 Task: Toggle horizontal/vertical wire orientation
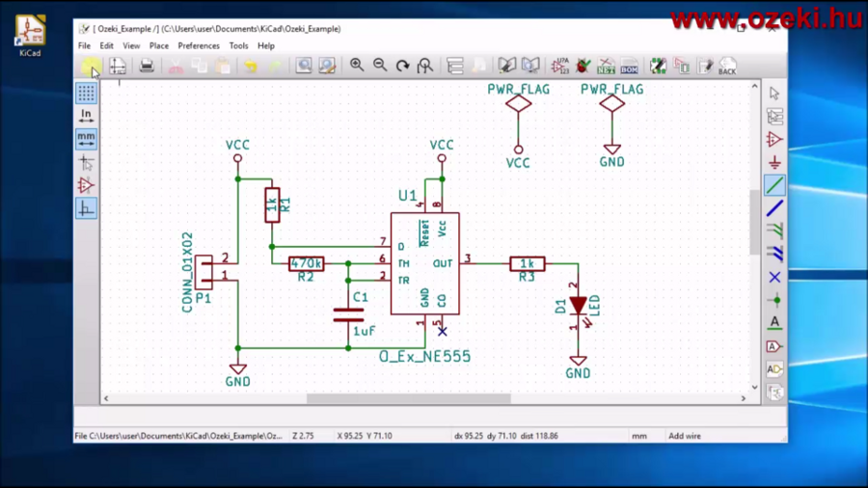(x=86, y=208)
